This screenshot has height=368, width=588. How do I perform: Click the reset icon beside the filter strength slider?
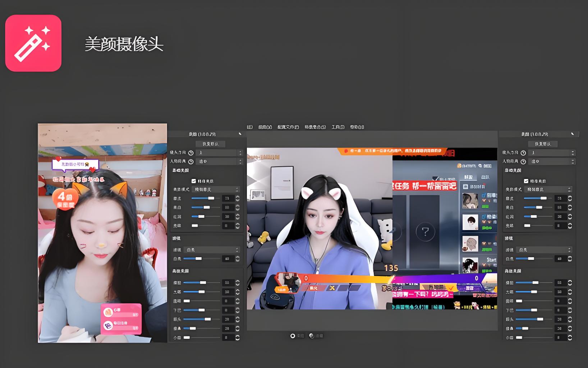(237, 258)
